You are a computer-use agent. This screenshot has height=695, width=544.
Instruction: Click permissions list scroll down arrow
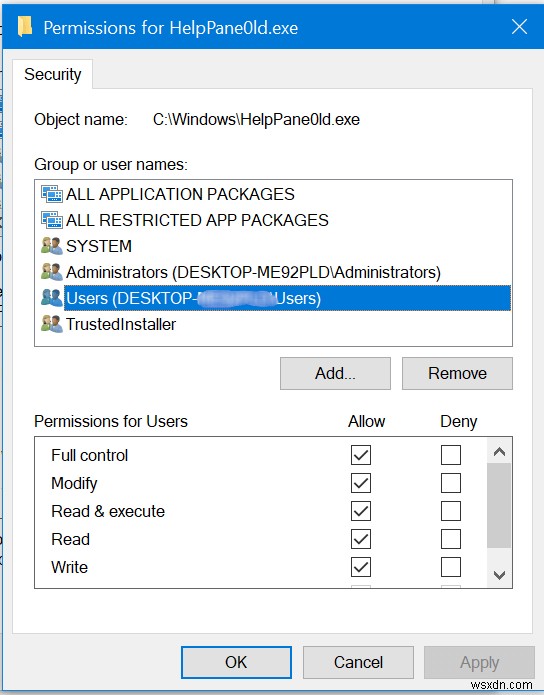tap(499, 575)
